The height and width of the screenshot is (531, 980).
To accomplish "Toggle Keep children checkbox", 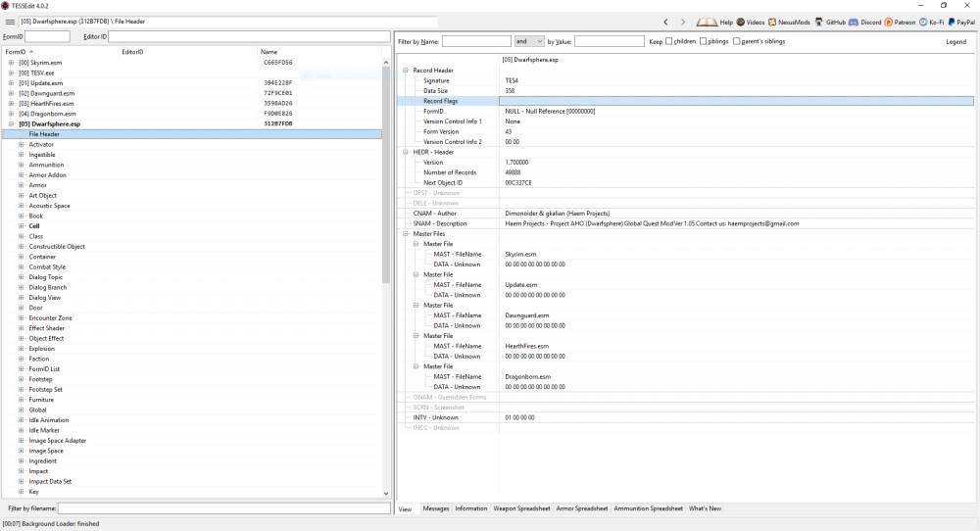I will point(668,41).
